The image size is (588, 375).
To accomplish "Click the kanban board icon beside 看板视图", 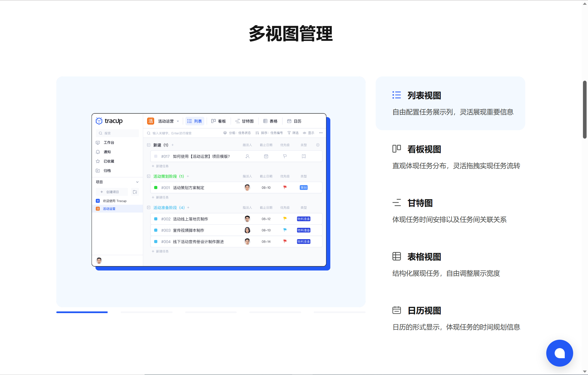I will click(x=396, y=149).
